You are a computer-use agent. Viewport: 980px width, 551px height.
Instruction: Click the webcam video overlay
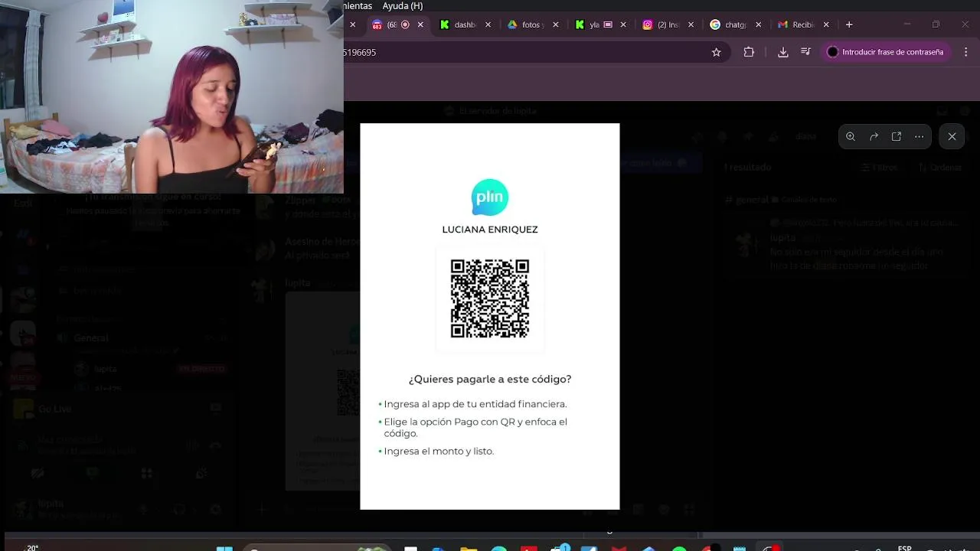click(171, 96)
